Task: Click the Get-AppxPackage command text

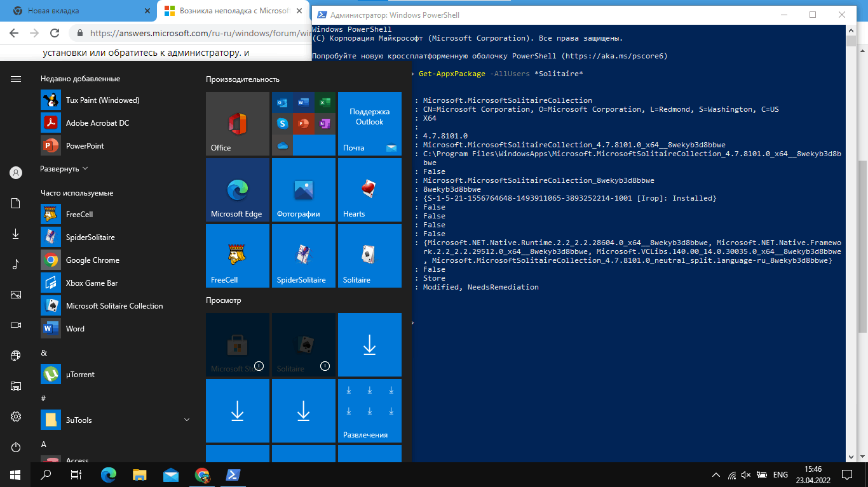Action: (452, 74)
